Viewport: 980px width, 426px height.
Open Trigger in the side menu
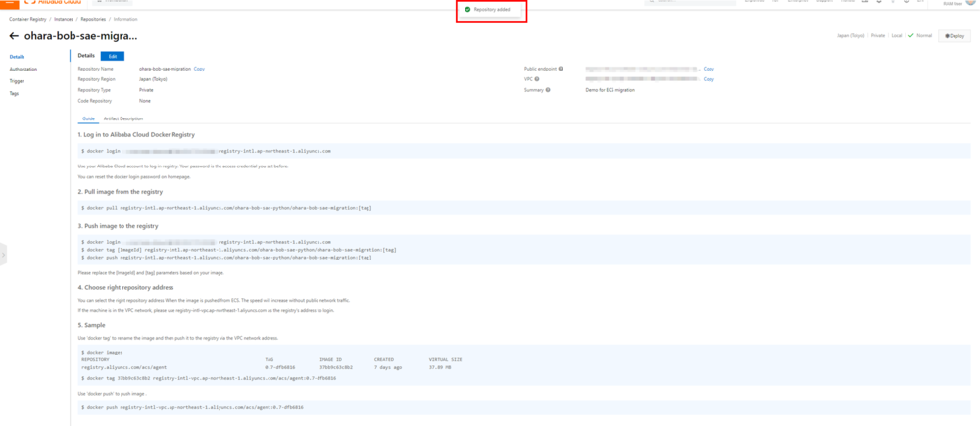coord(17,80)
